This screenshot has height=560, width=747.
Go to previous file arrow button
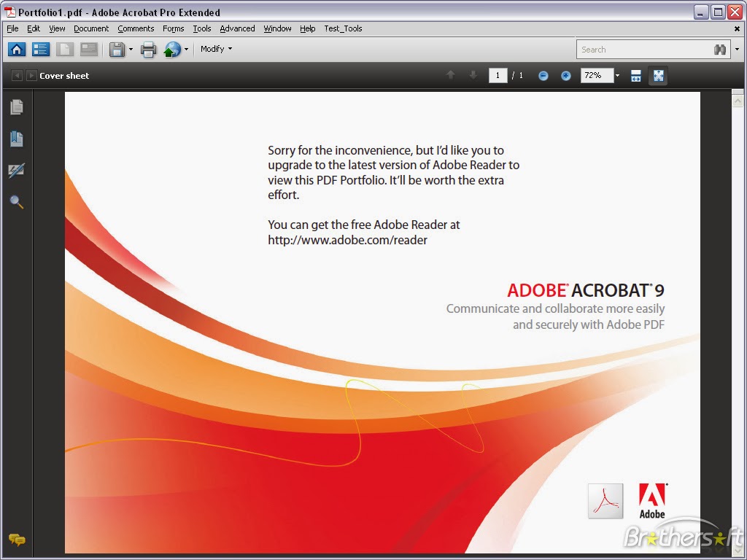click(x=17, y=75)
